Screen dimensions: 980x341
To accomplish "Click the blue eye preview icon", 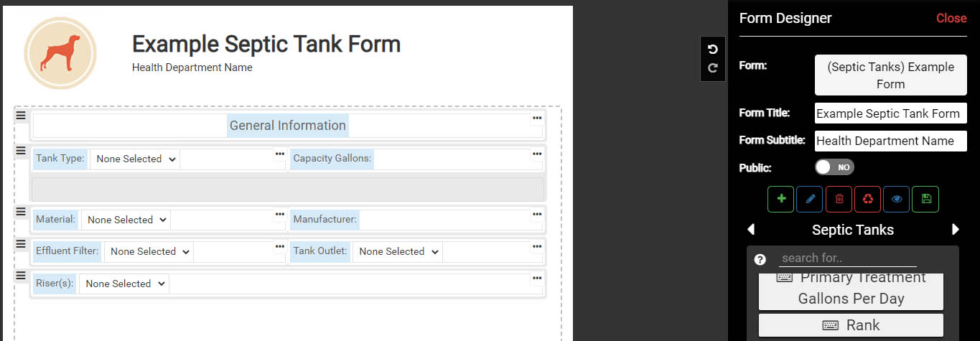I will click(x=896, y=199).
